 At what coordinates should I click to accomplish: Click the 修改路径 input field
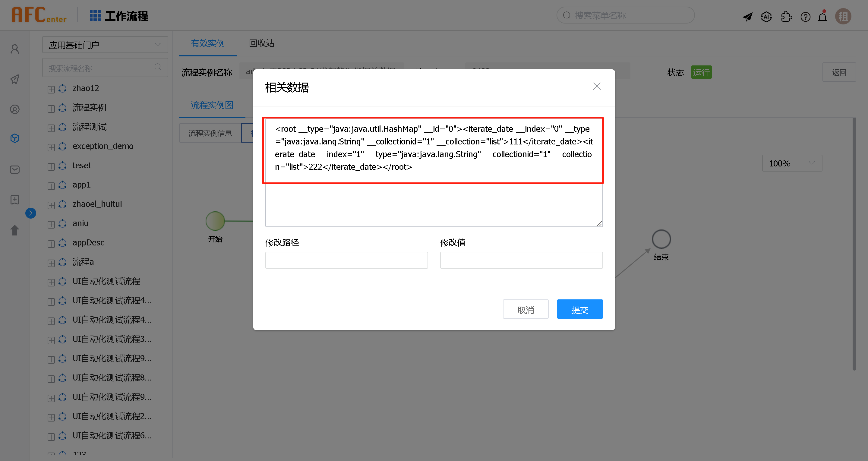(x=346, y=260)
